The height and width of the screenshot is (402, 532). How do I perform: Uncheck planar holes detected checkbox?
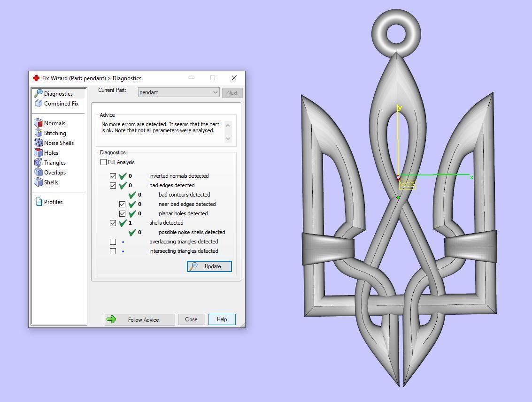point(122,213)
